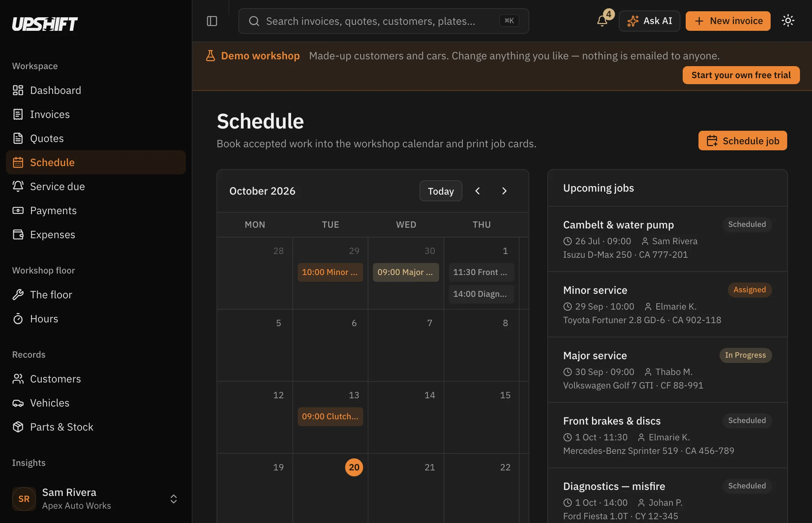
Task: Click Start your own free trial
Action: (741, 75)
